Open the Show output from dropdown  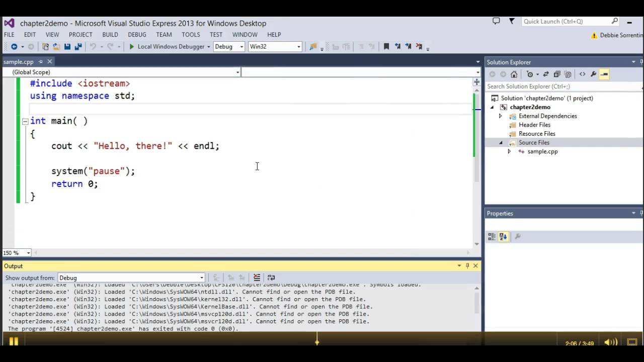131,278
